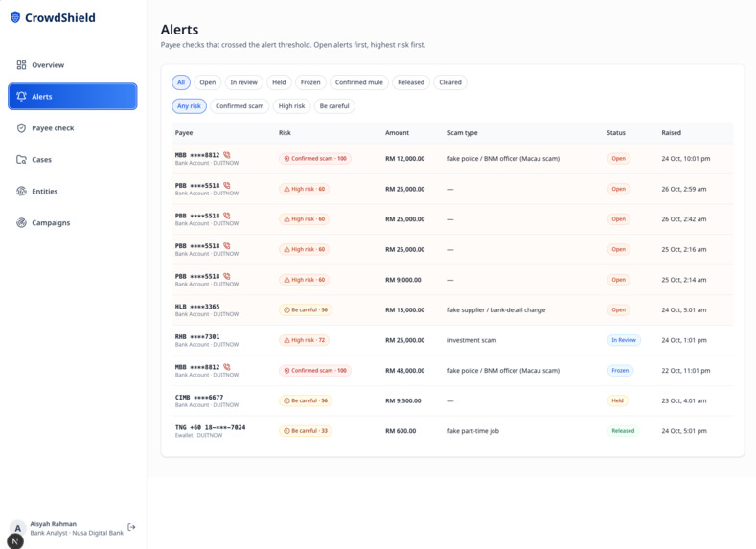The width and height of the screenshot is (756, 549).
Task: Click 'investment scam' scam type cell
Action: click(x=471, y=340)
